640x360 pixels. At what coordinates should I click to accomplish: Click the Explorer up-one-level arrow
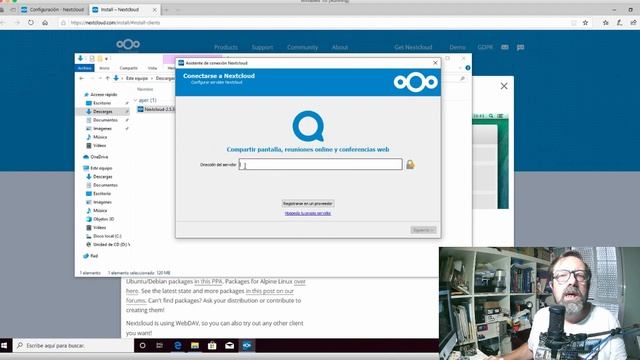107,78
